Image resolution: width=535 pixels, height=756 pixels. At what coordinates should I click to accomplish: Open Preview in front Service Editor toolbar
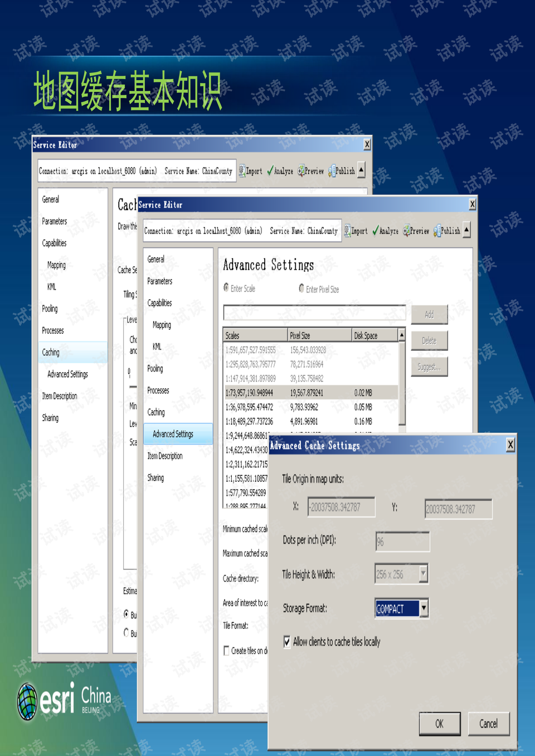coord(407,231)
